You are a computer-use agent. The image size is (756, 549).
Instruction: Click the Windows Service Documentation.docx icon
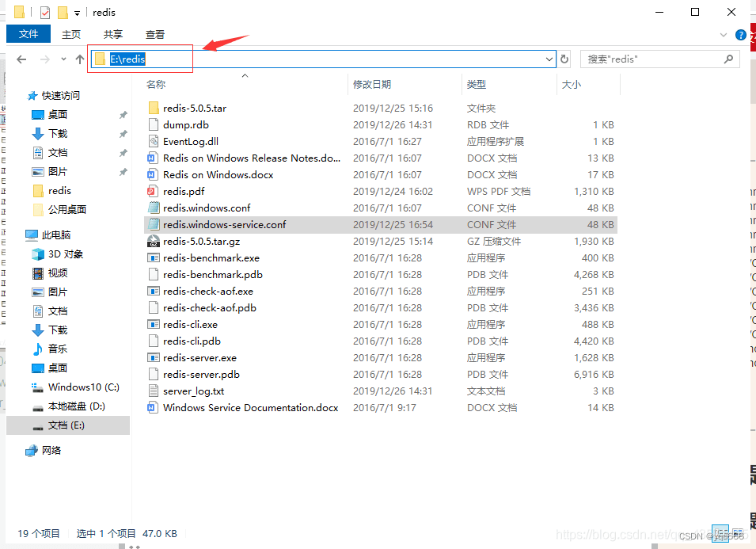(x=154, y=408)
